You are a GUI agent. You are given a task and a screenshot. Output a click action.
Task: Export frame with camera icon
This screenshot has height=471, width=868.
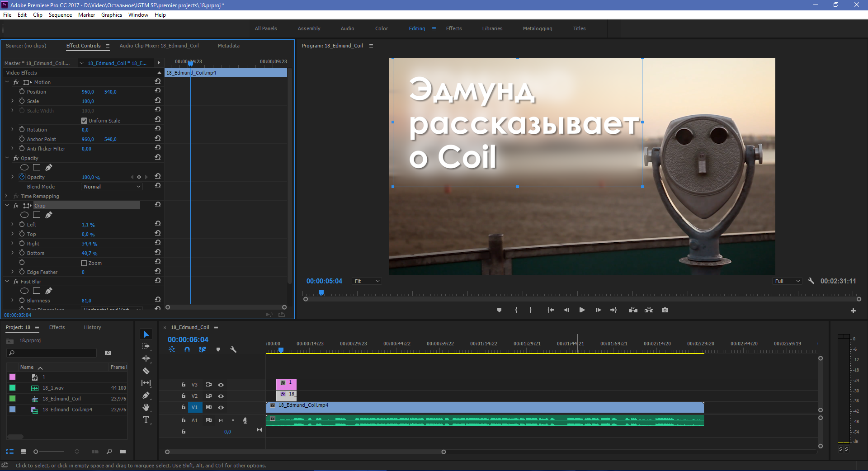coord(665,310)
